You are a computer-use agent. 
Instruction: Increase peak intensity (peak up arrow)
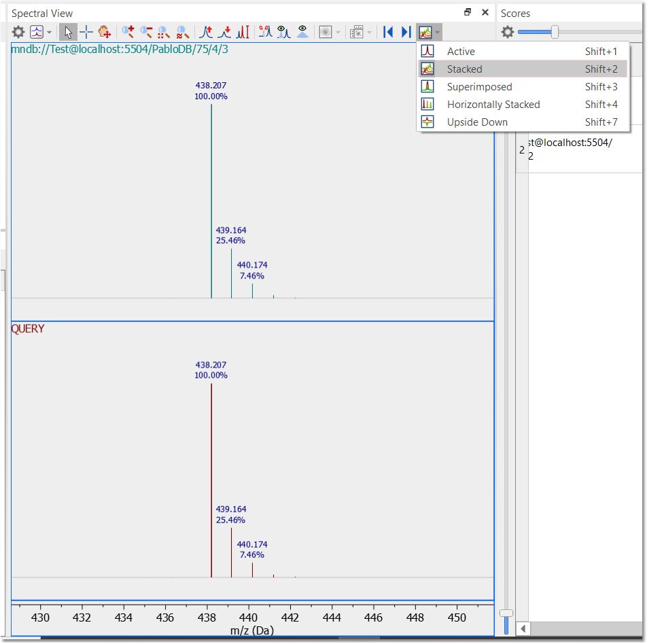click(x=206, y=32)
